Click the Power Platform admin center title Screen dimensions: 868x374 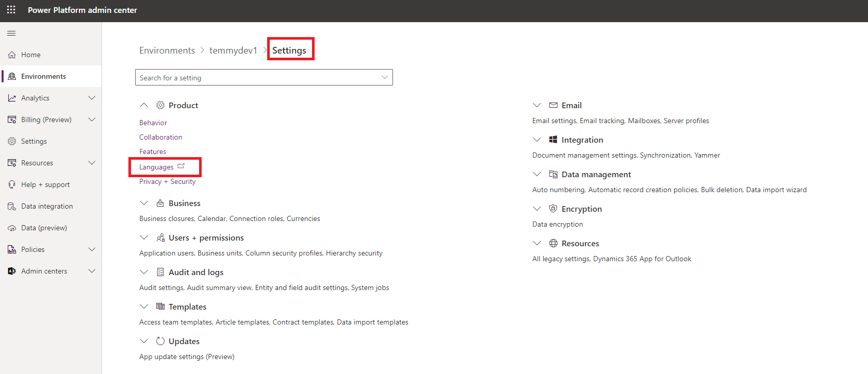(83, 10)
